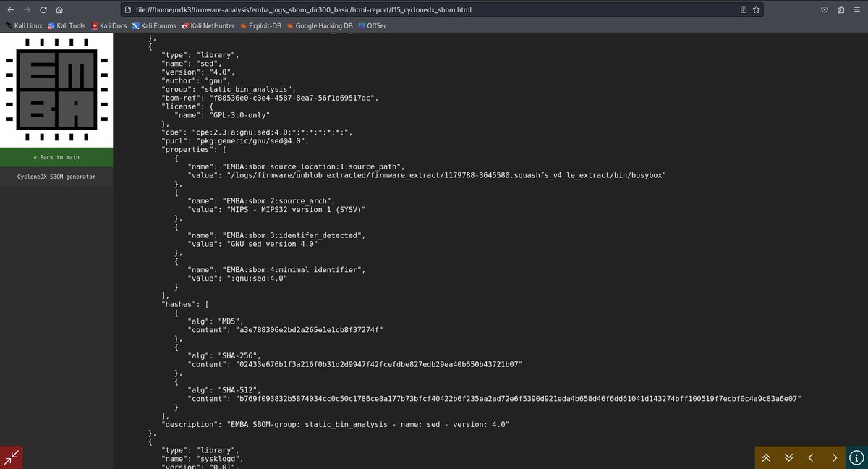The image size is (868, 469).
Task: Click the source_path property name line
Action: (296, 167)
